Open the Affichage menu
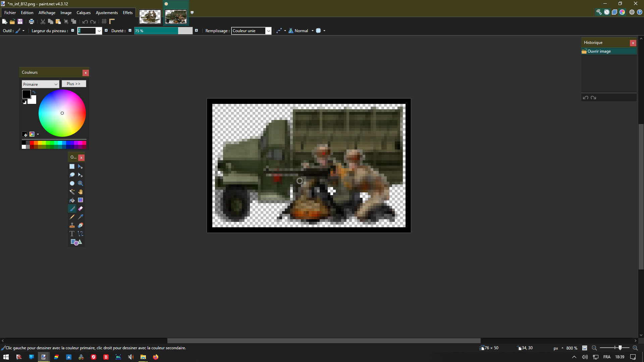 (47, 12)
